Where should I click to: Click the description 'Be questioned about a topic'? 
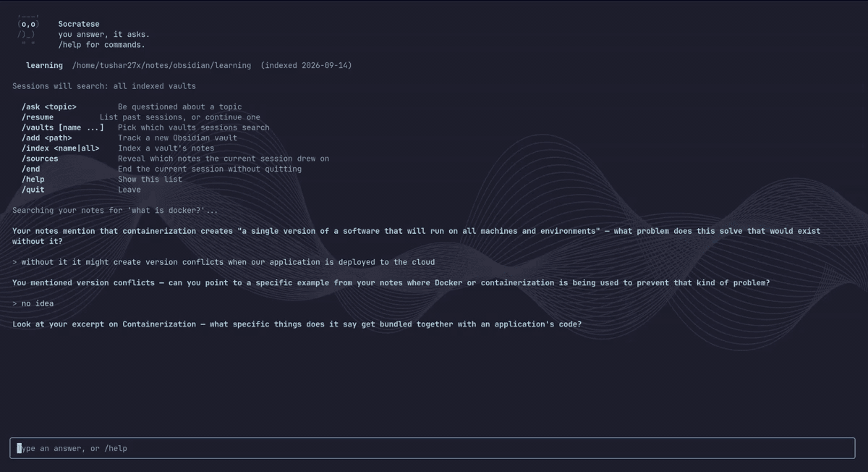180,106
